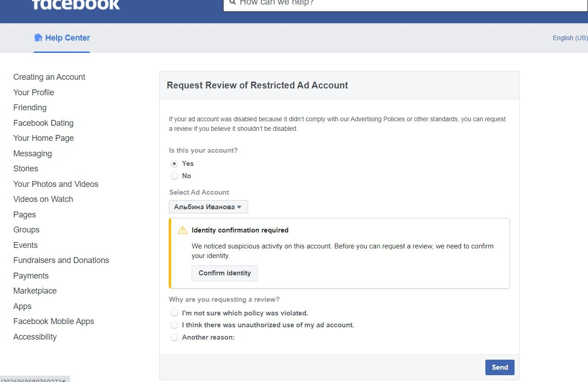
Task: Click the yellow warning triangle icon
Action: [182, 230]
